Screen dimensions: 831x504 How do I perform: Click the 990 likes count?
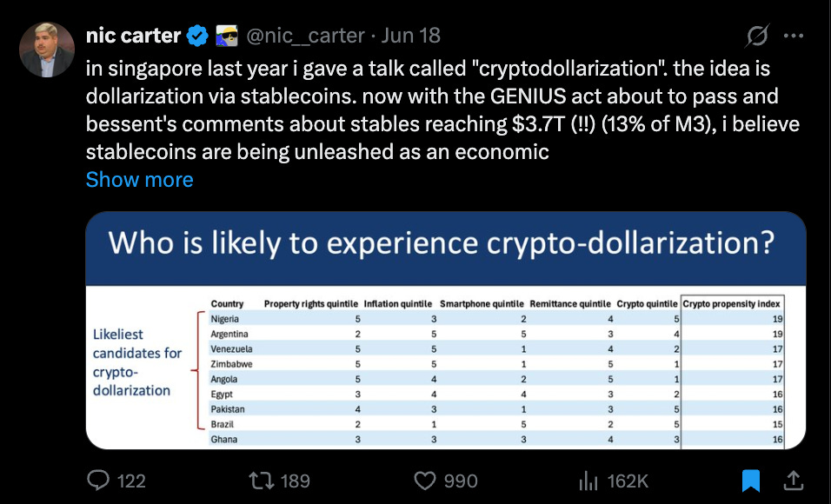[x=461, y=481]
